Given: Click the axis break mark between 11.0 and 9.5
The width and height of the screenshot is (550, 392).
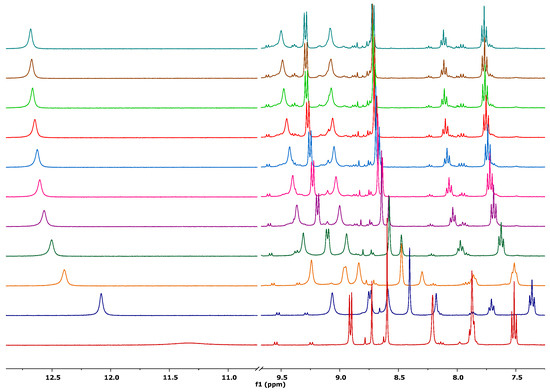Looking at the screenshot, I should coord(260,369).
